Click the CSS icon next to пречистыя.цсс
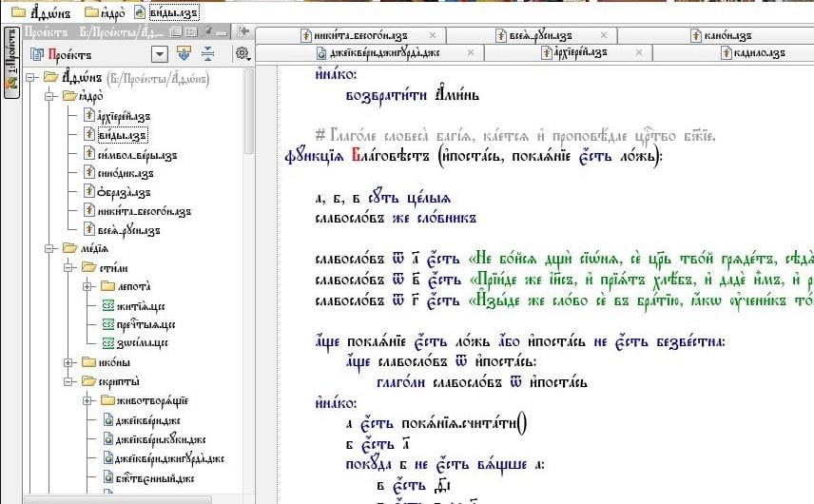Screen dimensions: 814x504 tap(108, 324)
